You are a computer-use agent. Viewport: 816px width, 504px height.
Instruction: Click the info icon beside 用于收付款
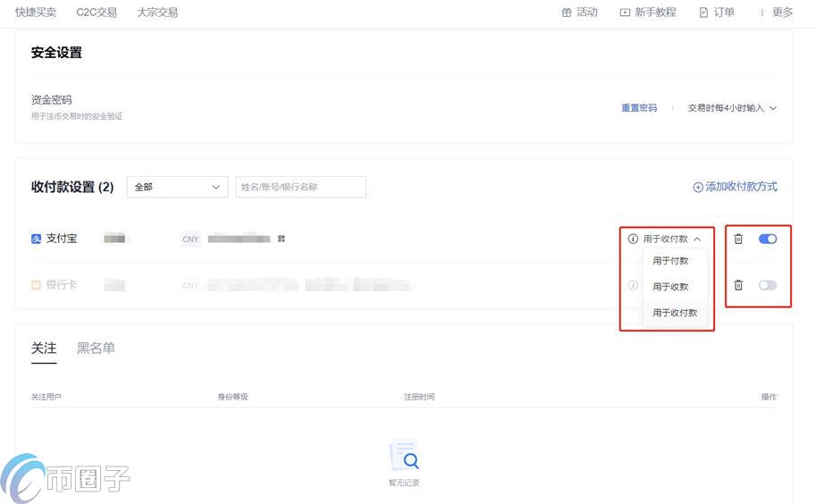tap(633, 239)
